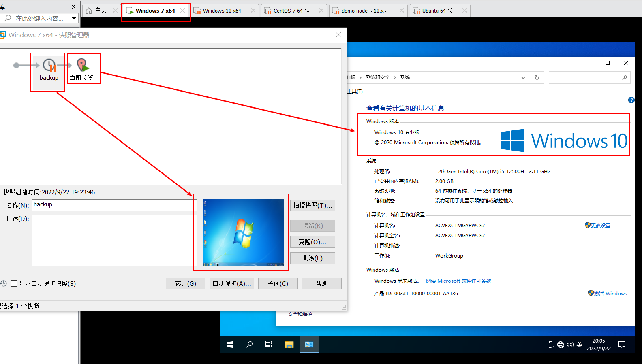Click the volume icon in guest tray
This screenshot has width=642, height=364.
click(570, 345)
